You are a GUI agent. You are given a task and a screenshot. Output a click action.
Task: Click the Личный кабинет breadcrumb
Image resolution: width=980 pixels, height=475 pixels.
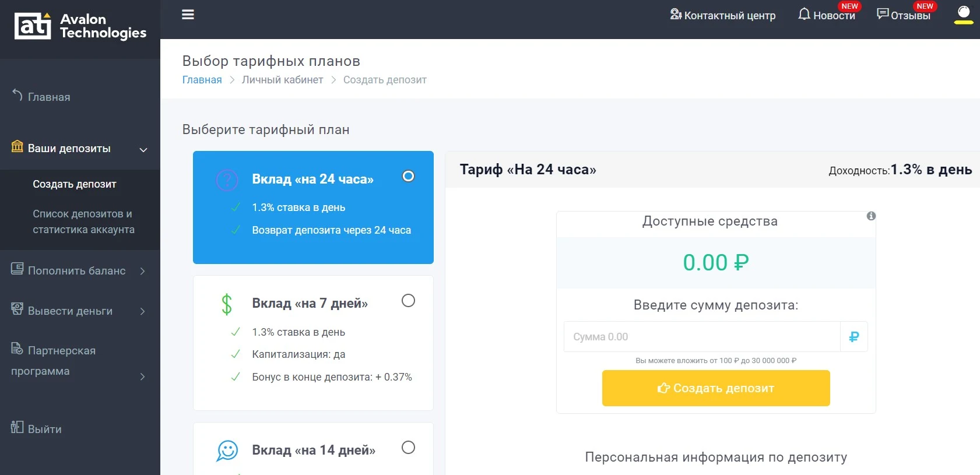pyautogui.click(x=283, y=80)
